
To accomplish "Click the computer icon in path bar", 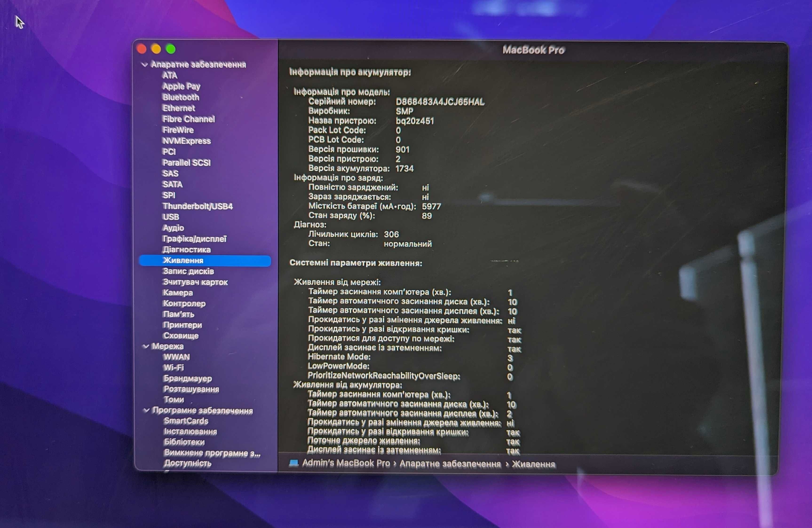I will pos(294,463).
